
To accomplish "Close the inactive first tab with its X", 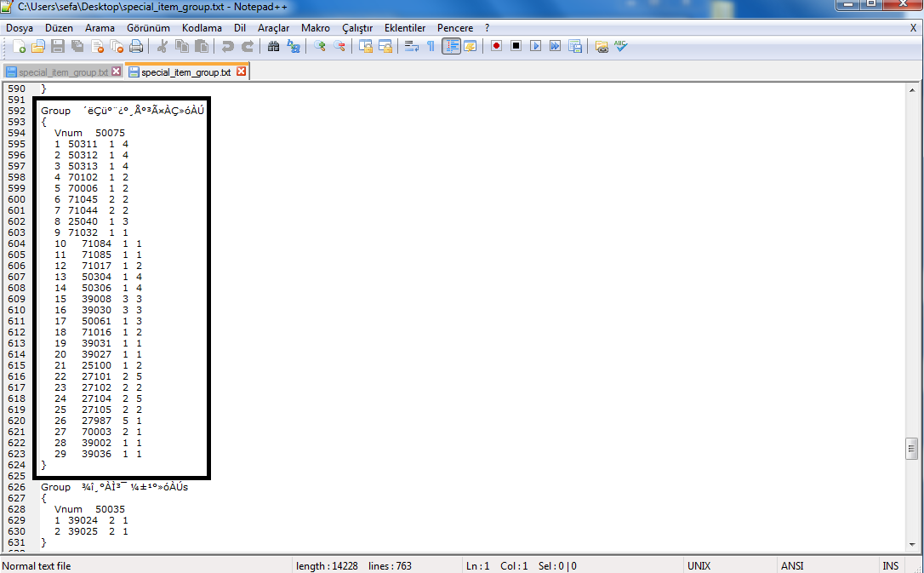I will point(116,72).
